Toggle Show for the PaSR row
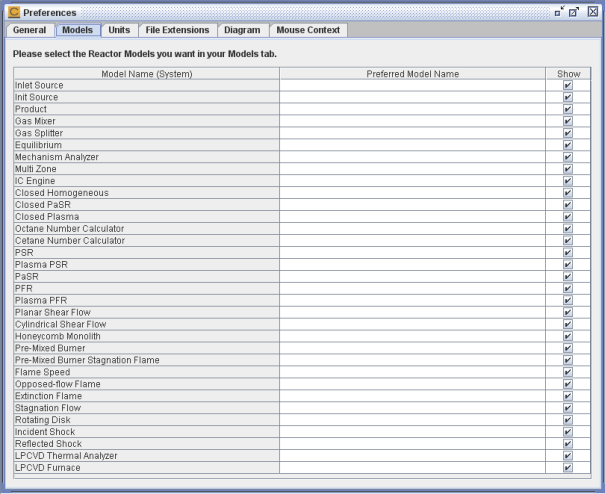605x494 pixels. [568, 277]
